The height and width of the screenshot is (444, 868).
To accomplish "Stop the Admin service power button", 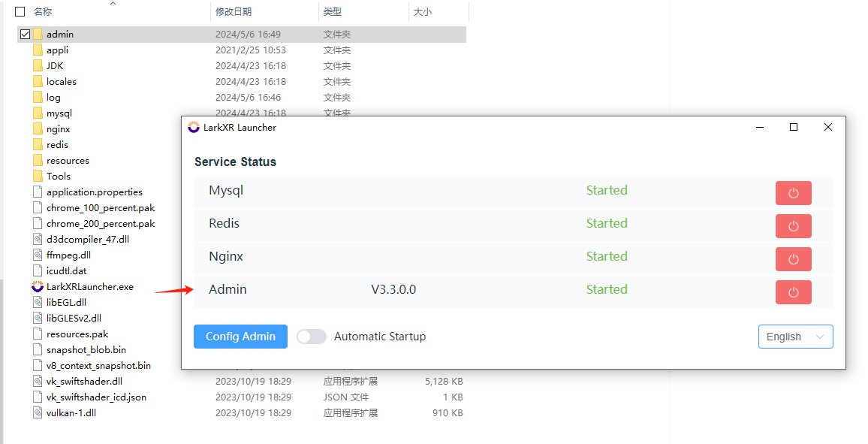I will click(x=793, y=292).
